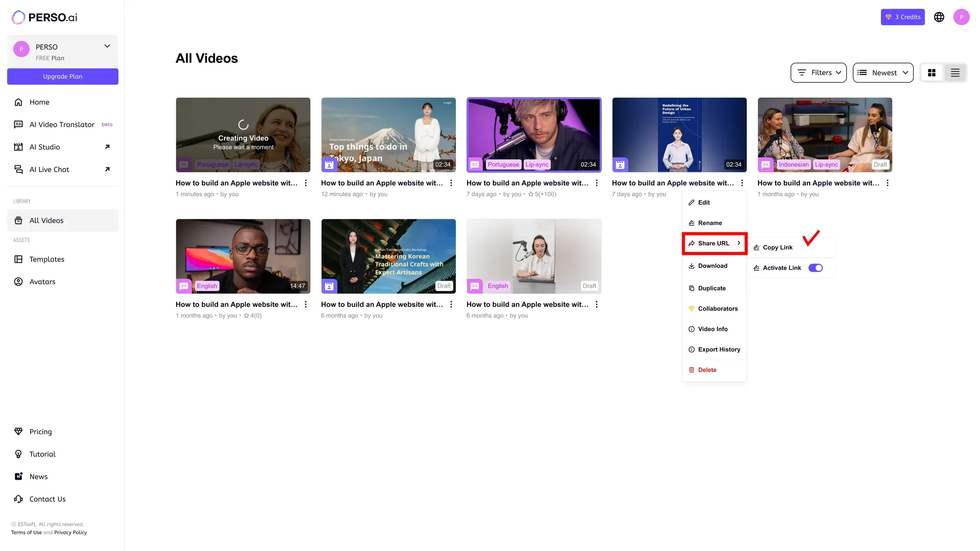The width and height of the screenshot is (980, 551).
Task: Choose Delete in the context menu
Action: point(714,370)
